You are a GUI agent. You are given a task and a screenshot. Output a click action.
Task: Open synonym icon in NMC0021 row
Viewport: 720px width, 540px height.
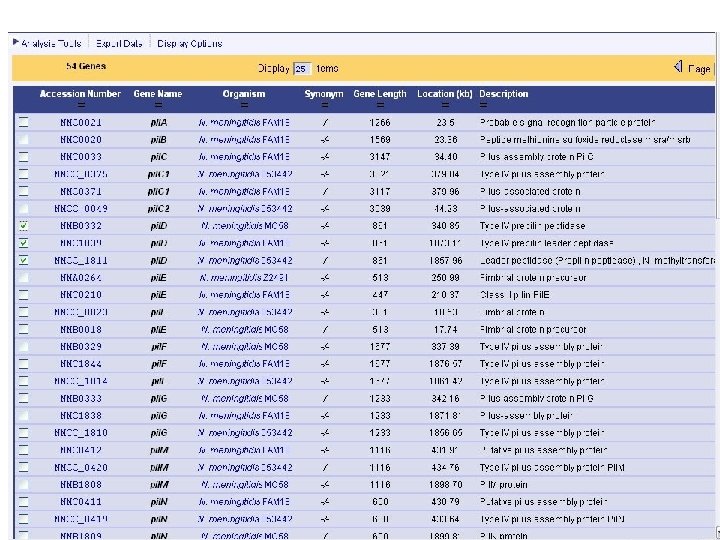coord(325,123)
